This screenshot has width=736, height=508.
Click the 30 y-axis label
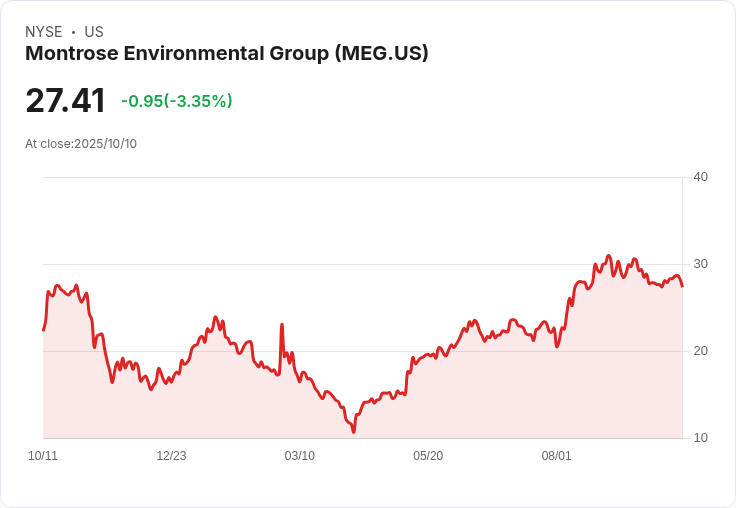[700, 264]
